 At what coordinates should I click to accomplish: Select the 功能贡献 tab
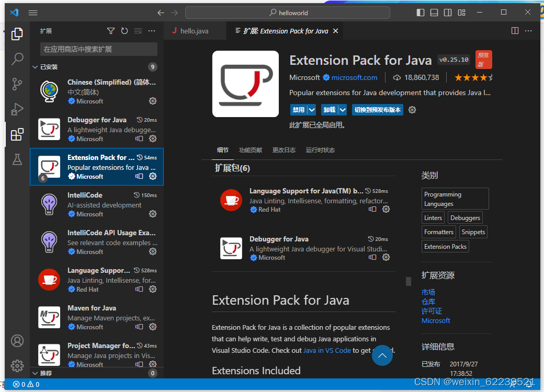tap(251, 150)
